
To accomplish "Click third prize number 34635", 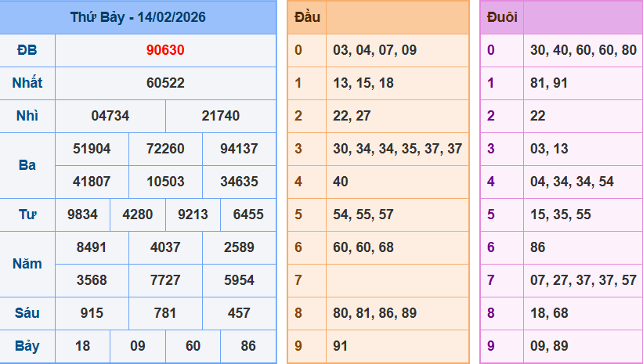I will click(x=239, y=182).
